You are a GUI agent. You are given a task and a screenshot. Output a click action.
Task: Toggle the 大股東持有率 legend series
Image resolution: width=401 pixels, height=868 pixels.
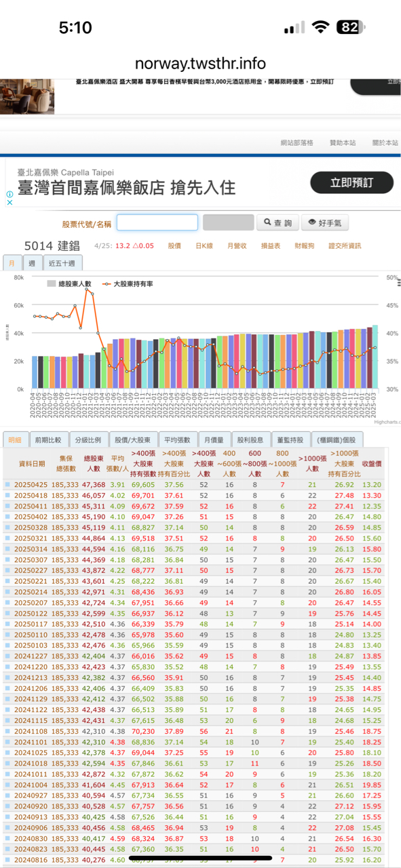click(x=127, y=283)
